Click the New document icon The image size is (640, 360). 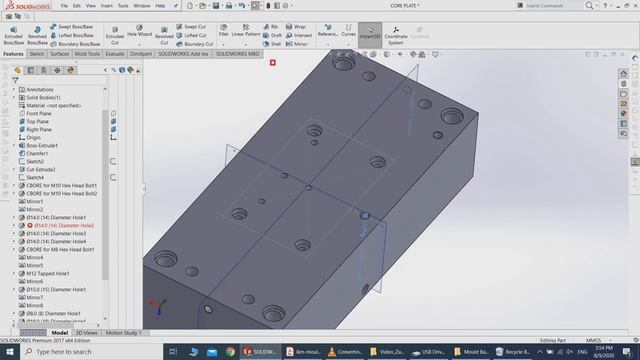click(x=190, y=6)
